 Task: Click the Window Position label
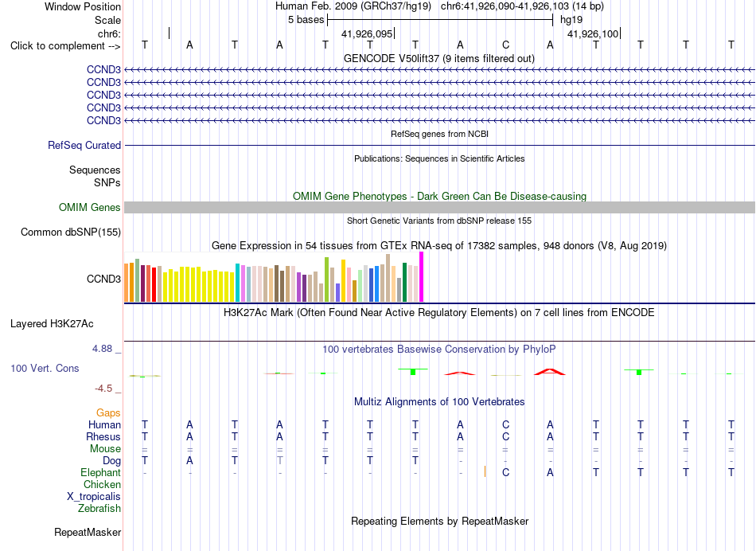(x=83, y=6)
